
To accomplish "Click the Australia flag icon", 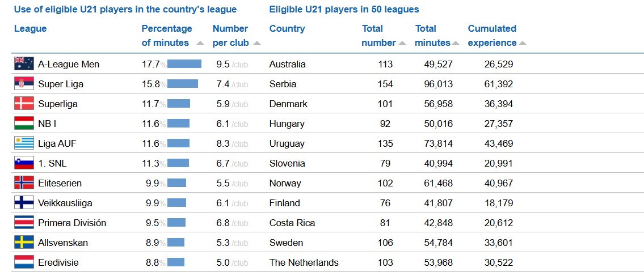I will tap(23, 64).
